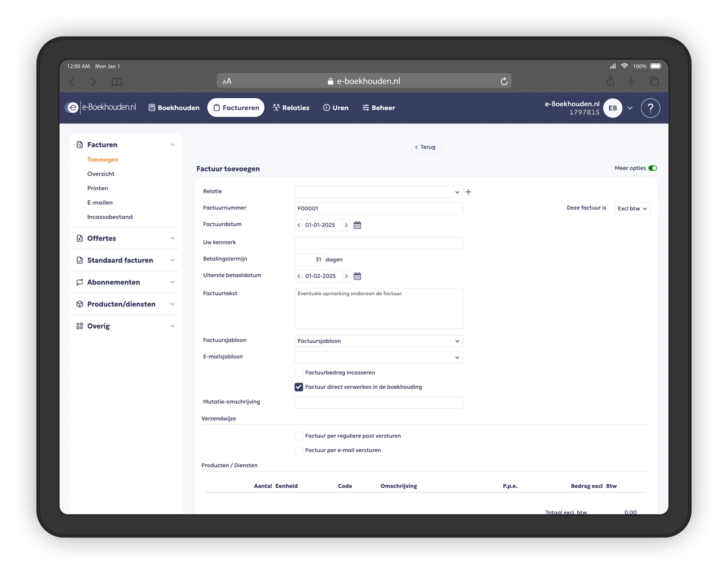Click the help question mark icon
This screenshot has width=728, height=574.
[650, 108]
